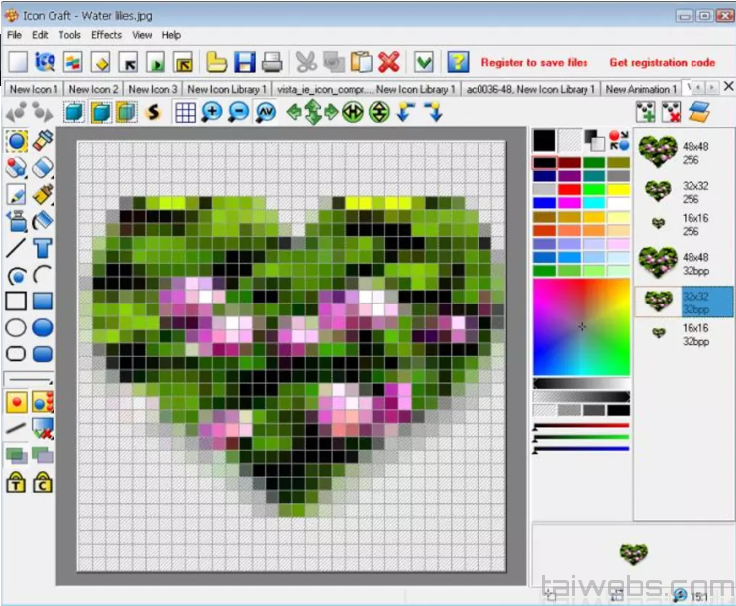
Task: Zoom out with the minus magnifier
Action: (x=238, y=112)
